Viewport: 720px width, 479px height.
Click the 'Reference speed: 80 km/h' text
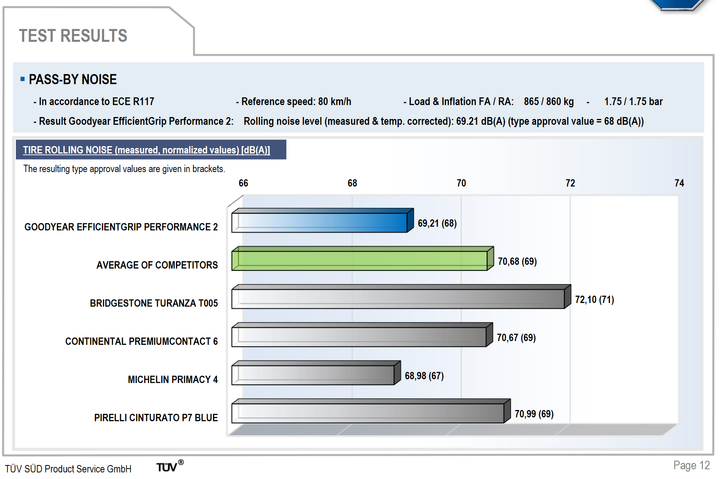[x=296, y=101]
